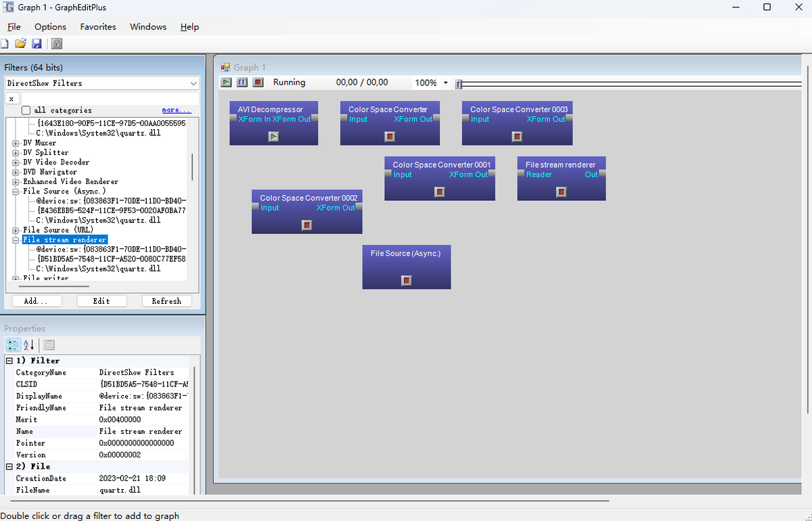Save the graph with floppy disk icon
The width and height of the screenshot is (812, 521).
(x=37, y=44)
